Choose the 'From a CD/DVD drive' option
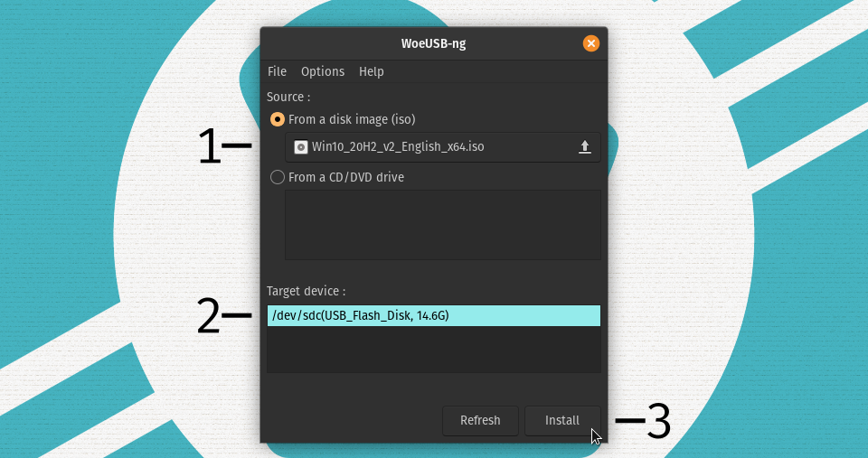Screen dimensions: 868x458 click(x=278, y=177)
